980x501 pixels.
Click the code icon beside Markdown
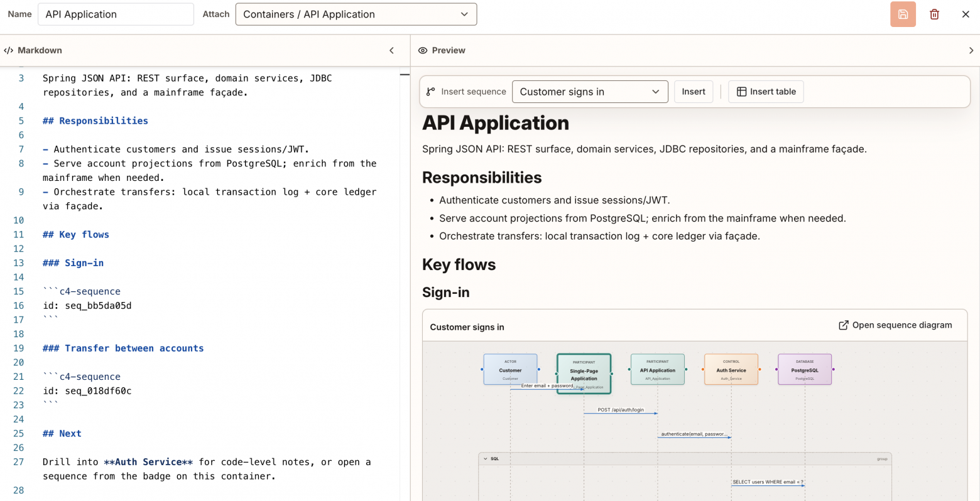tap(9, 50)
